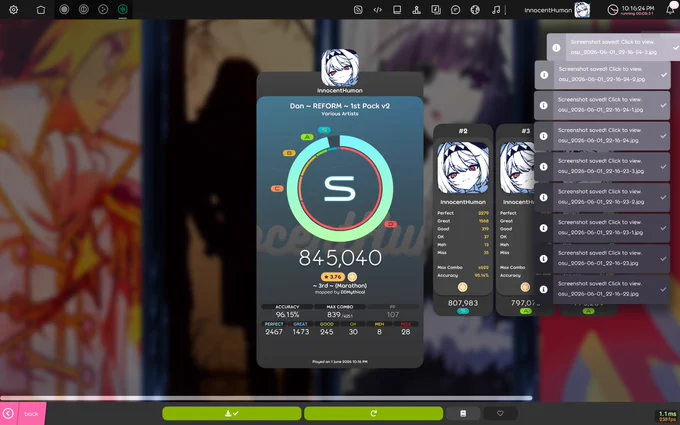Go to main menu via home icon

coord(41,10)
